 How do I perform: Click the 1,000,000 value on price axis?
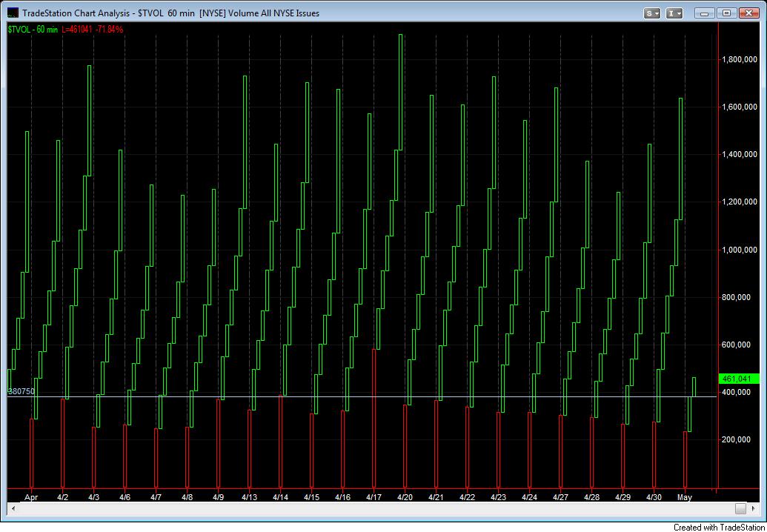(739, 250)
